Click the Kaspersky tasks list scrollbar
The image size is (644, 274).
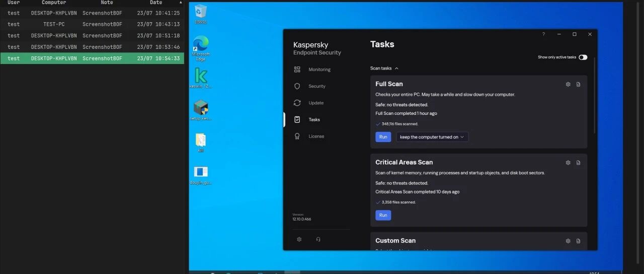595,96
